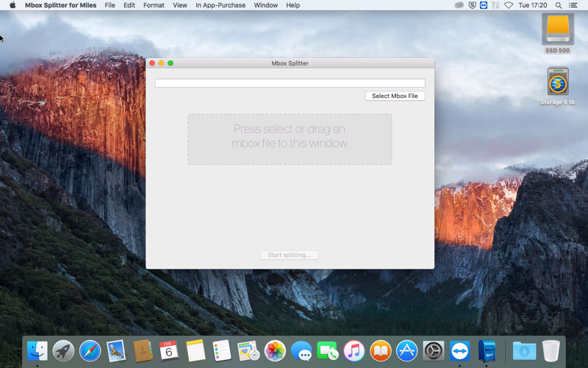Open the In App-Purchase menu
Image resolution: width=588 pixels, height=368 pixels.
220,5
